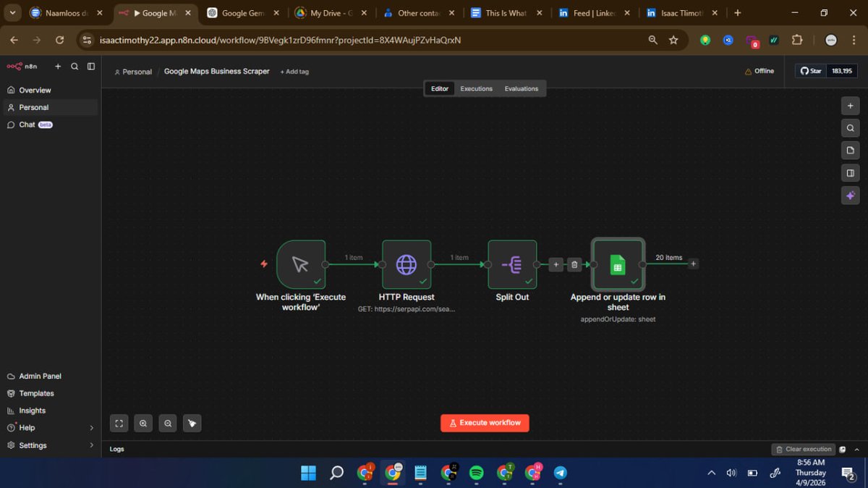This screenshot has width=868, height=488.
Task: Expand the Settings submenu arrow
Action: (91, 445)
